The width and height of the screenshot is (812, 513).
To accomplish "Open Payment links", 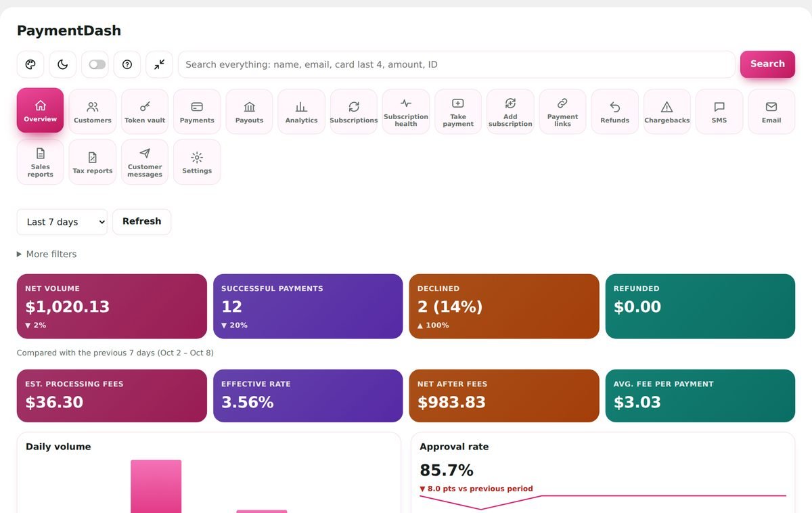I will (x=562, y=112).
